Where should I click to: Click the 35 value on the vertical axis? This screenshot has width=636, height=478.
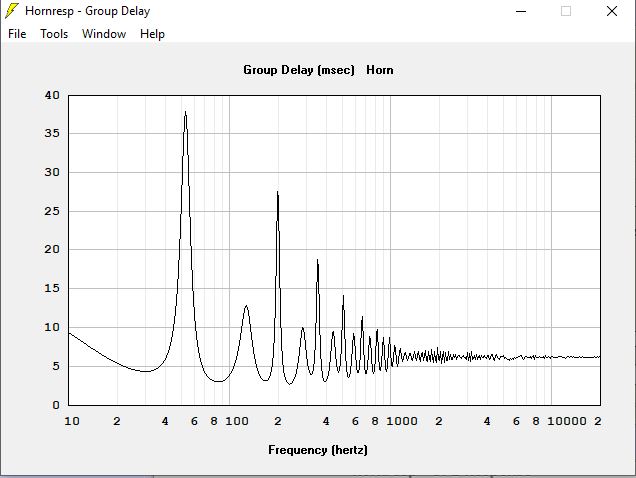(52, 133)
